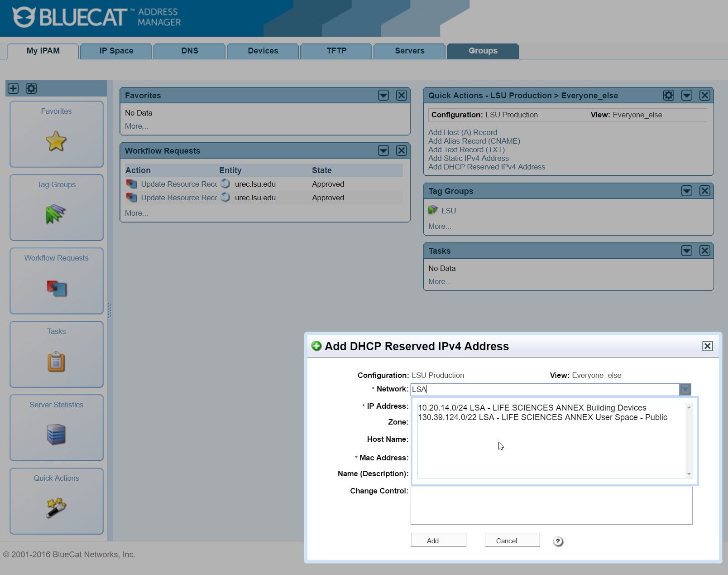This screenshot has height=575, width=728.
Task: Select 10.20.14.0/24 LSA Building Devices network
Action: coord(532,408)
